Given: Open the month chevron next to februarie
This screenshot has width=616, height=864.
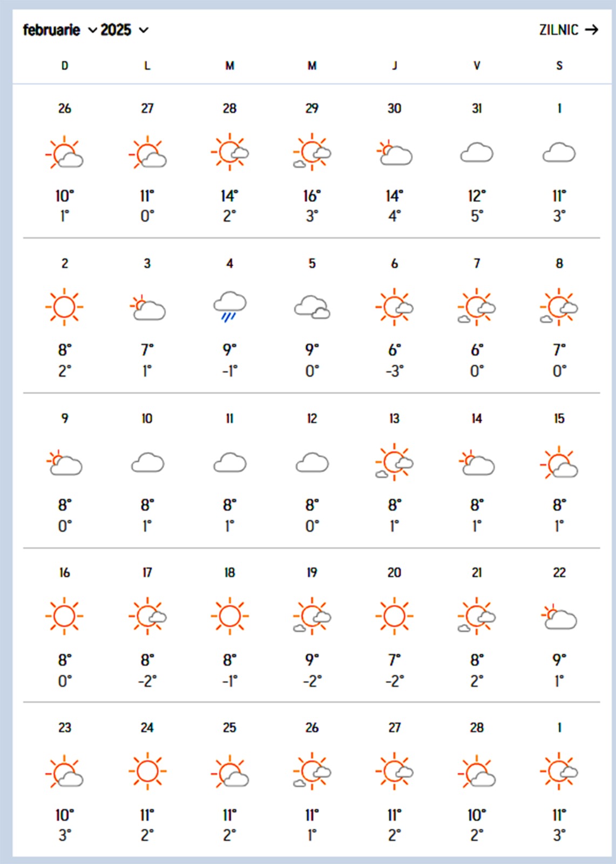Looking at the screenshot, I should 92,31.
